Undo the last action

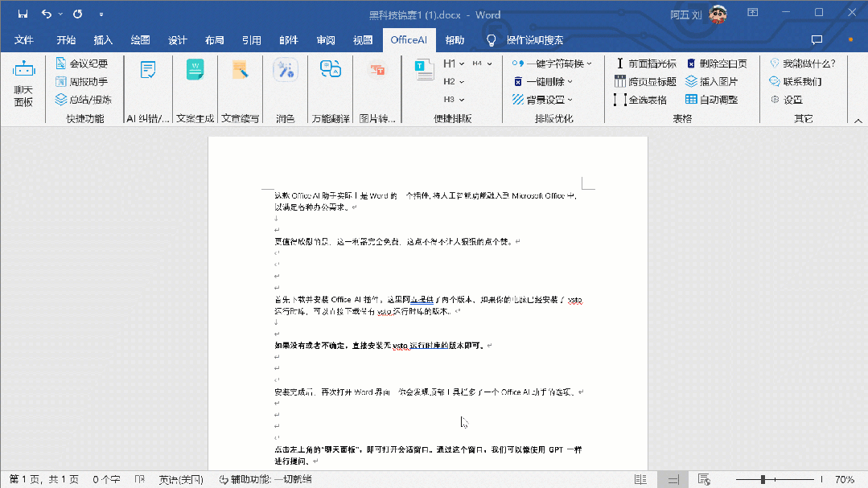tap(47, 14)
